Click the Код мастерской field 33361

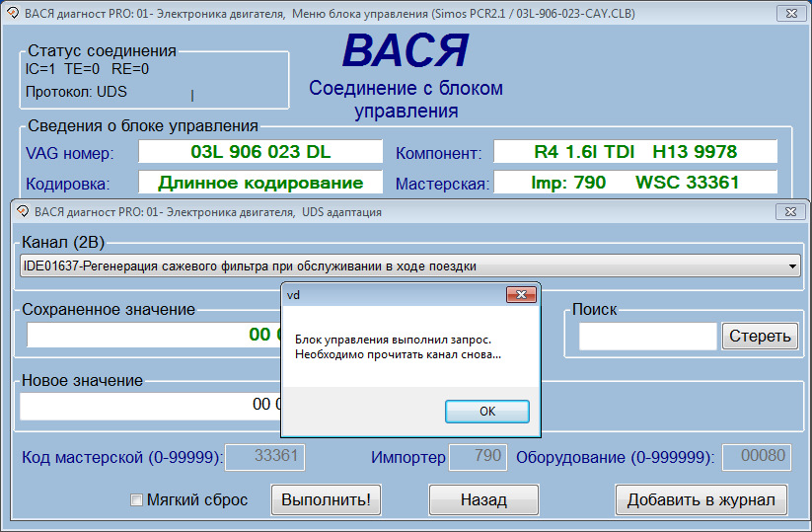264,457
